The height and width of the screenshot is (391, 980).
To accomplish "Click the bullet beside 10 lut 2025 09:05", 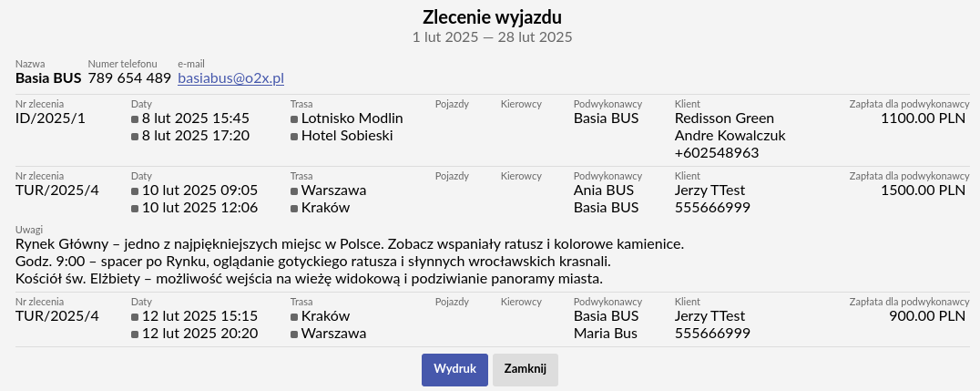I will point(135,190).
